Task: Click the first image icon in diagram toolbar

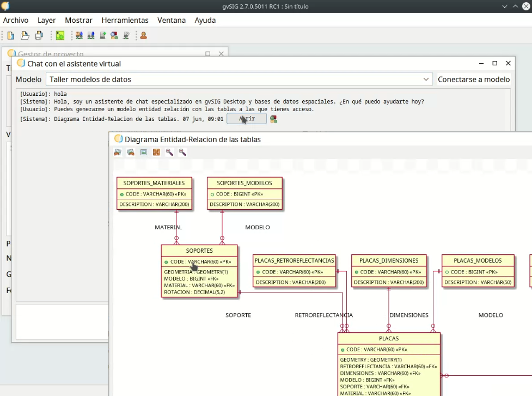Action: click(x=118, y=153)
